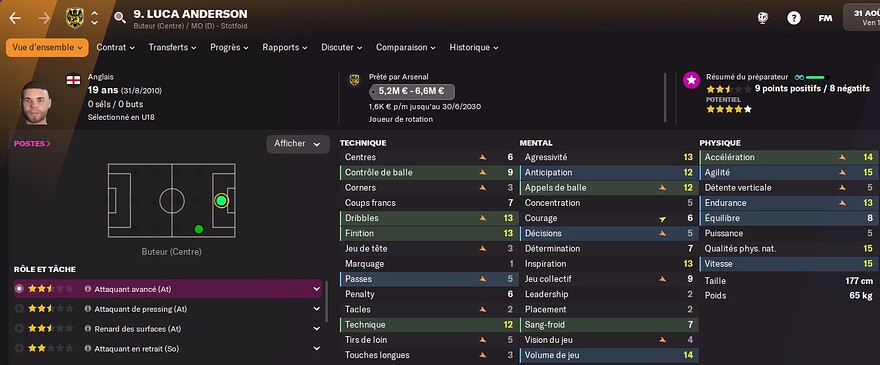Select Attaquant en retrait (So) radio
The image size is (880, 365).
tap(19, 349)
